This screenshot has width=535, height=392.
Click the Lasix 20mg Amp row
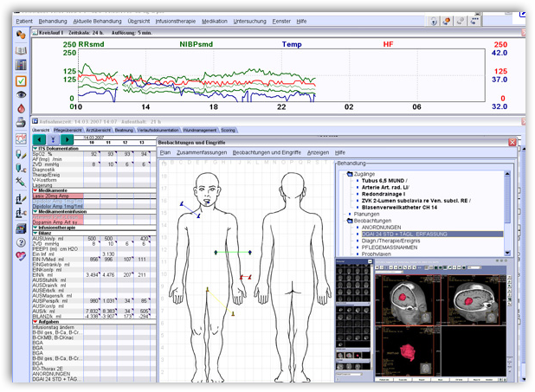pos(58,196)
